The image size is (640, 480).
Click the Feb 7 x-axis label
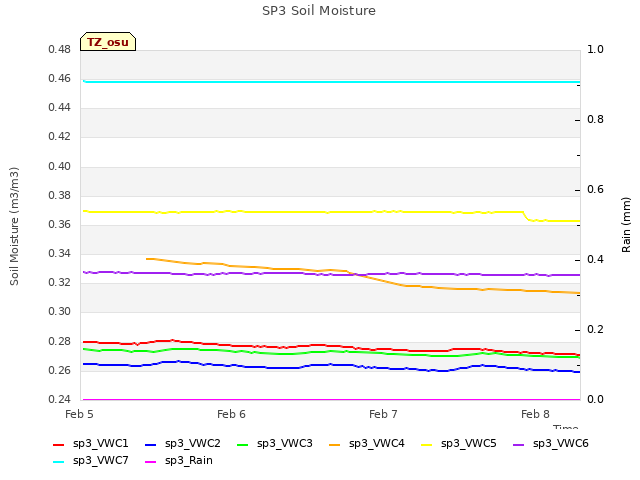coord(383,414)
